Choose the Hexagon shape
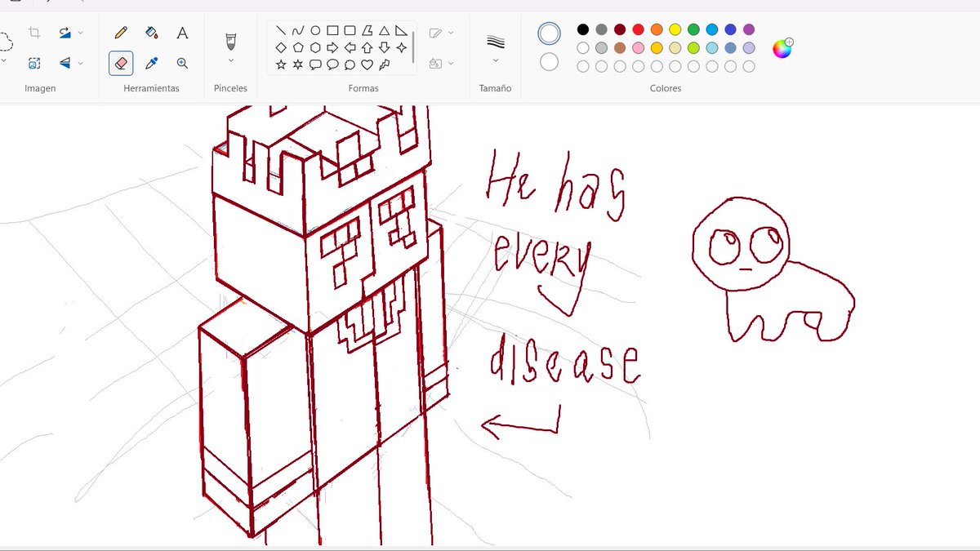 [315, 47]
